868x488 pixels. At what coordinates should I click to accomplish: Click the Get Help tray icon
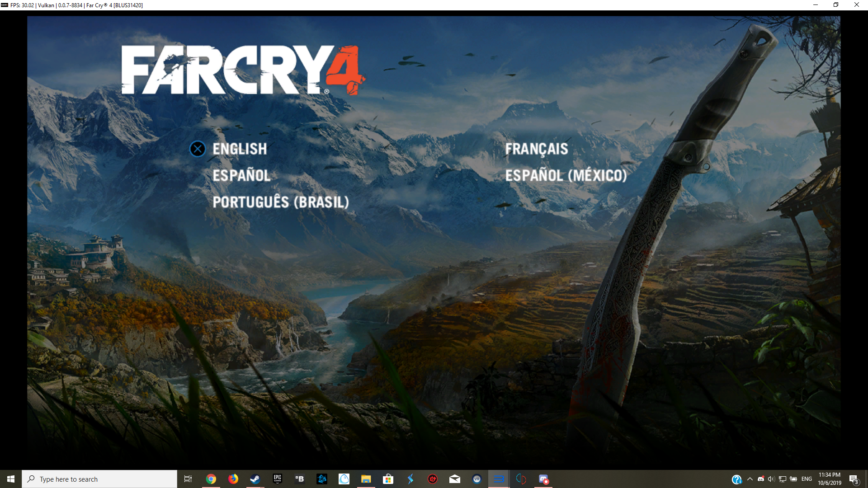click(736, 479)
